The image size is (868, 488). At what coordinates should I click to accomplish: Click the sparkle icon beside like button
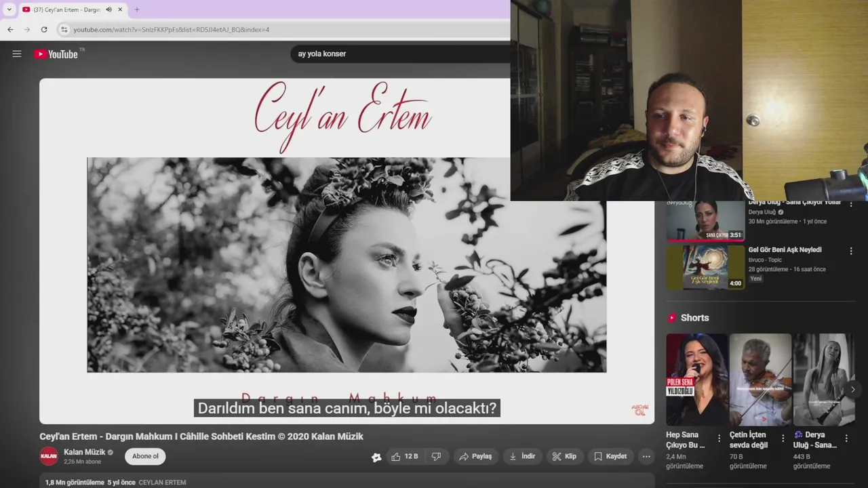pyautogui.click(x=376, y=457)
